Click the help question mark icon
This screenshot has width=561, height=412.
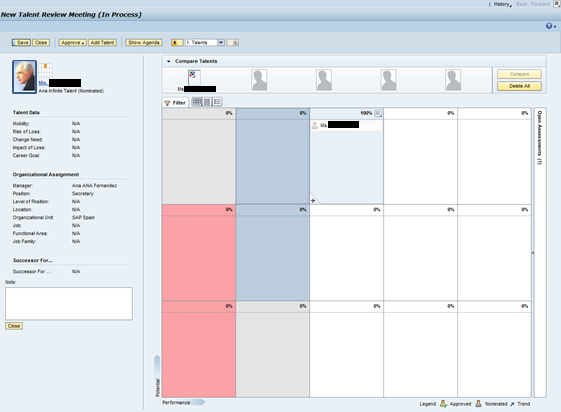pyautogui.click(x=549, y=26)
